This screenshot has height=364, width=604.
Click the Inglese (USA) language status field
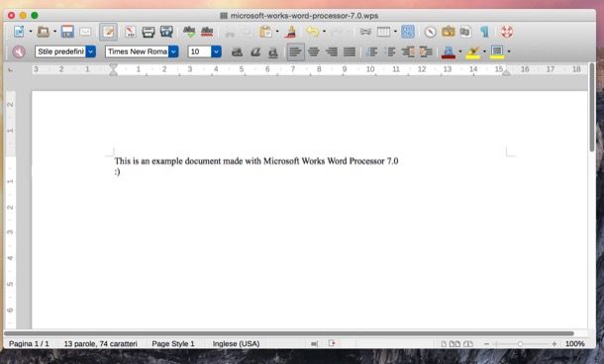point(236,343)
